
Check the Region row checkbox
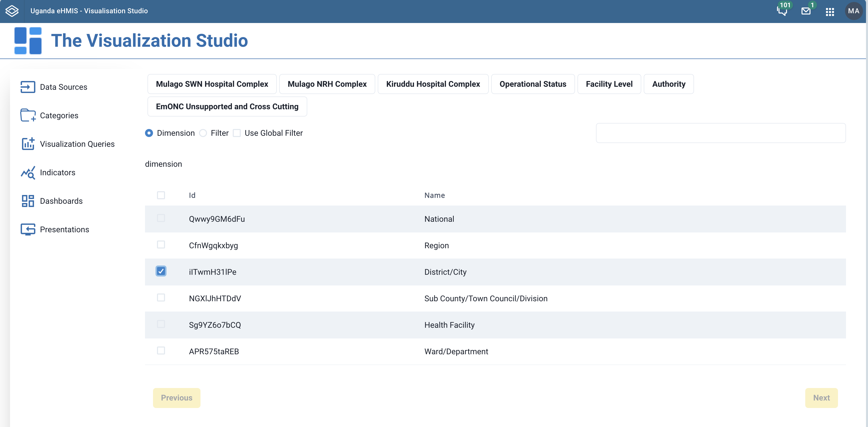click(161, 245)
